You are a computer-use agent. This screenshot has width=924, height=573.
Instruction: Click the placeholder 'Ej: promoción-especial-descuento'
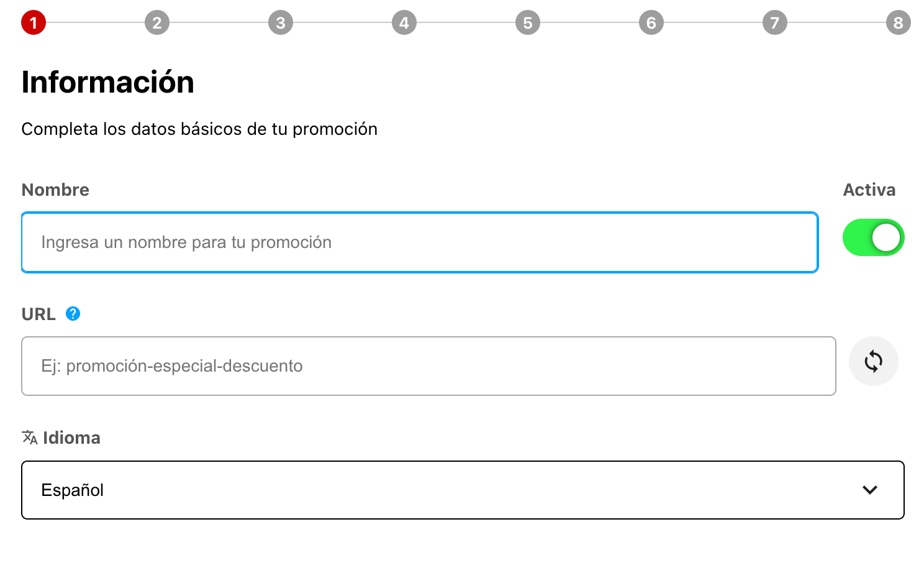click(171, 366)
